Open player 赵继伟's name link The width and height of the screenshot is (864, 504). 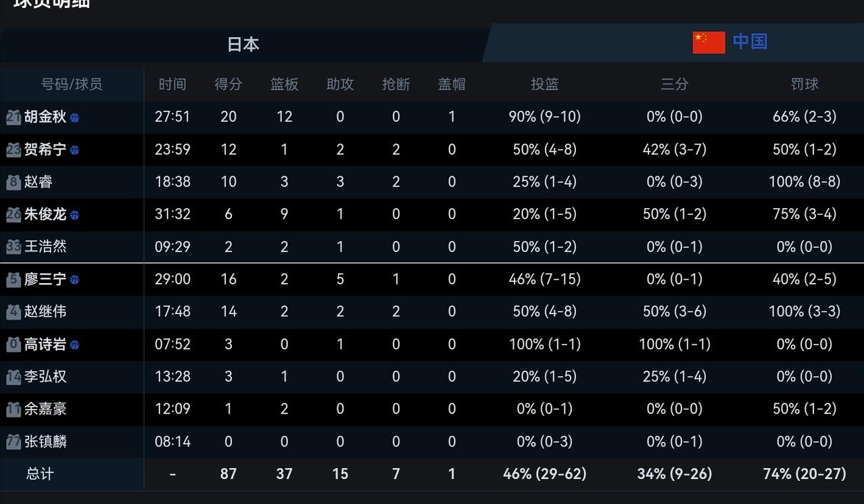click(45, 311)
